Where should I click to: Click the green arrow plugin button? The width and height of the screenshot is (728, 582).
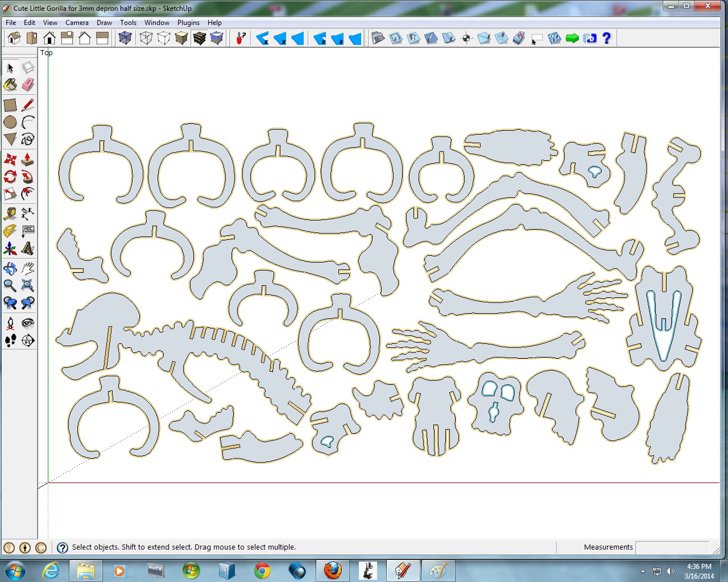(572, 38)
